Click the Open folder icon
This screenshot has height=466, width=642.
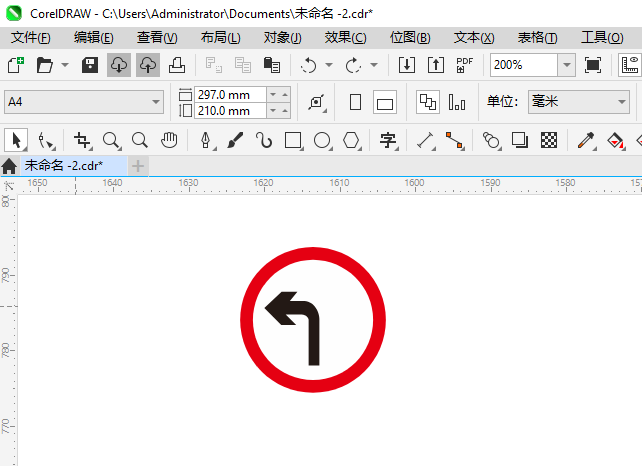tap(45, 65)
